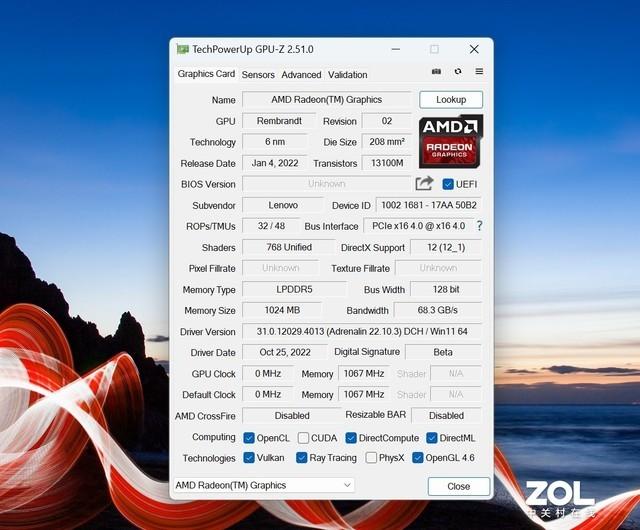Toggle the DirectML checkbox
640x530 pixels.
[x=431, y=438]
